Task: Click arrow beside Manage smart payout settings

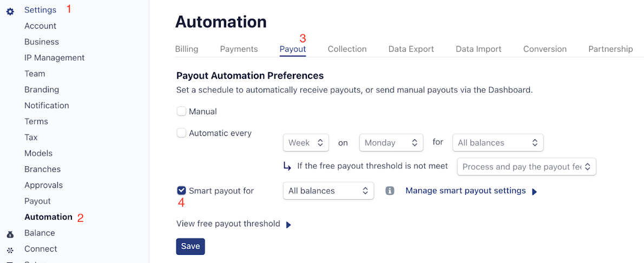Action: (x=535, y=192)
